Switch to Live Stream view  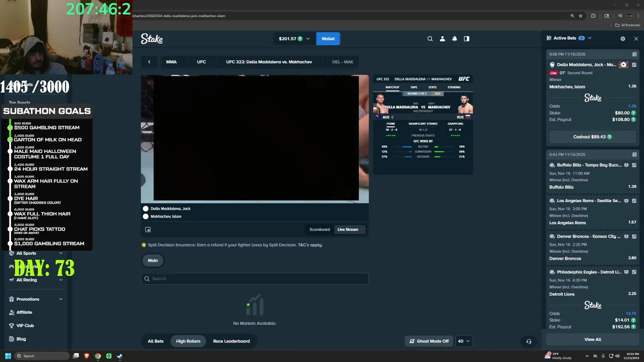click(350, 229)
